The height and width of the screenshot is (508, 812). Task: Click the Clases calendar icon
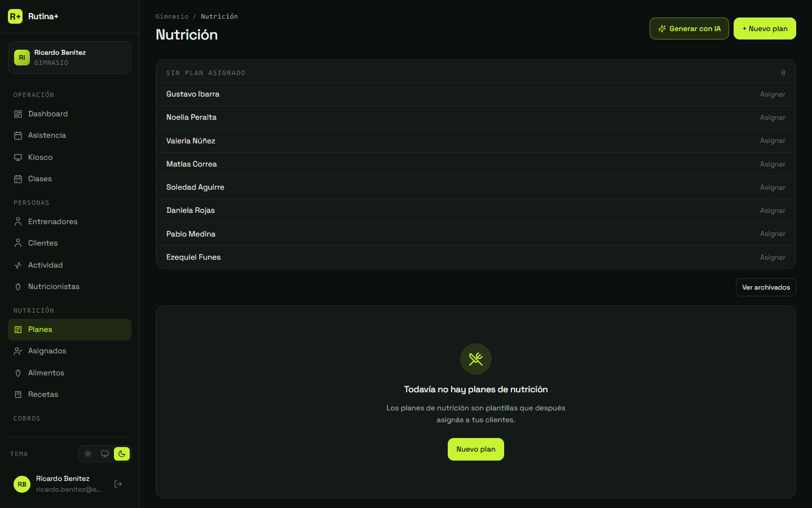(18, 179)
